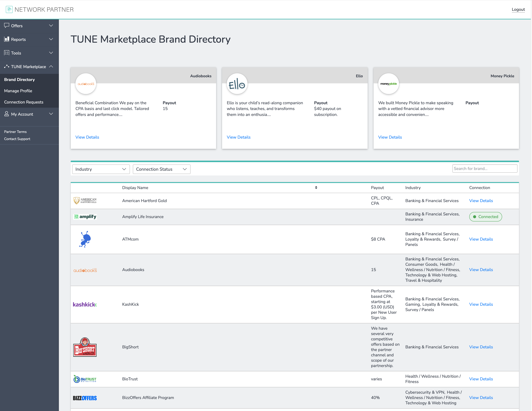Click the Tools grid icon
Screen dimensions: 532x411
pyautogui.click(x=7, y=53)
